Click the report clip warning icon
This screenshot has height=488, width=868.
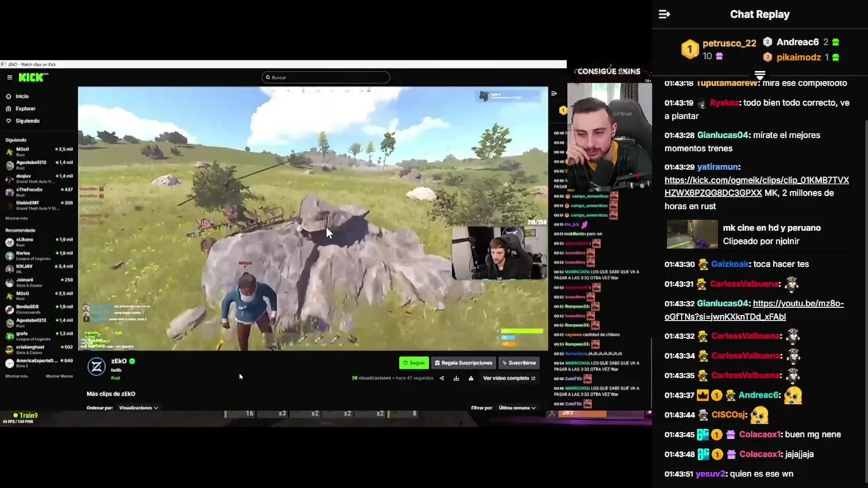[471, 378]
